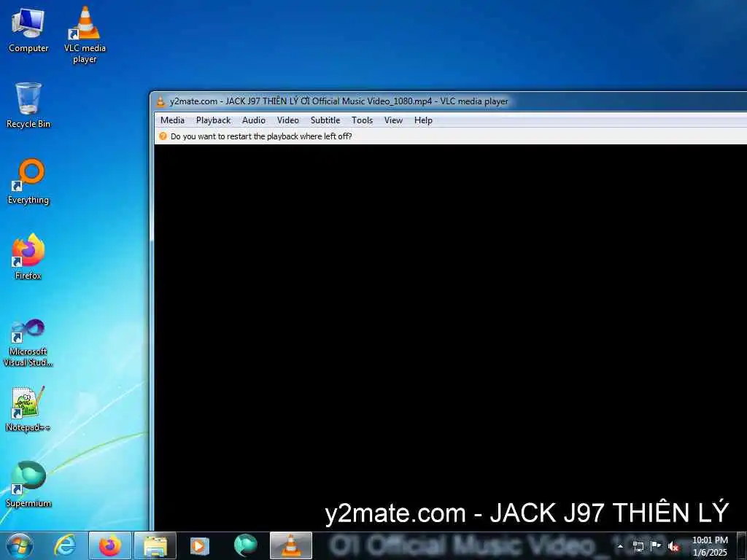
Task: Open the Windows Start menu
Action: point(20,545)
